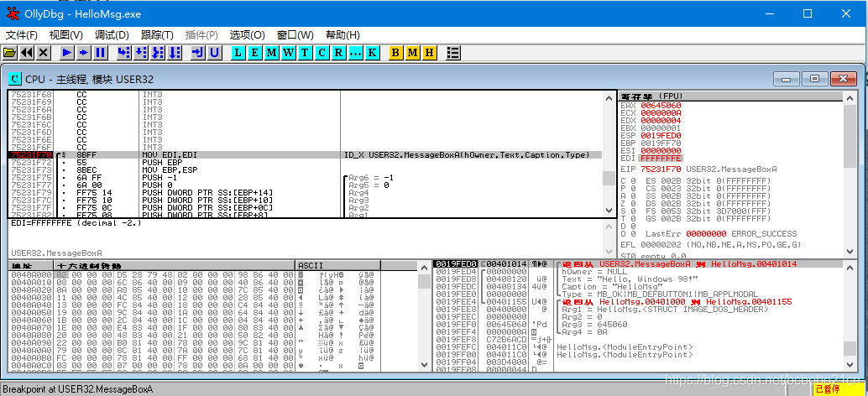This screenshot has height=396, width=868.
Task: Show the Call stack with the K button
Action: (x=373, y=53)
